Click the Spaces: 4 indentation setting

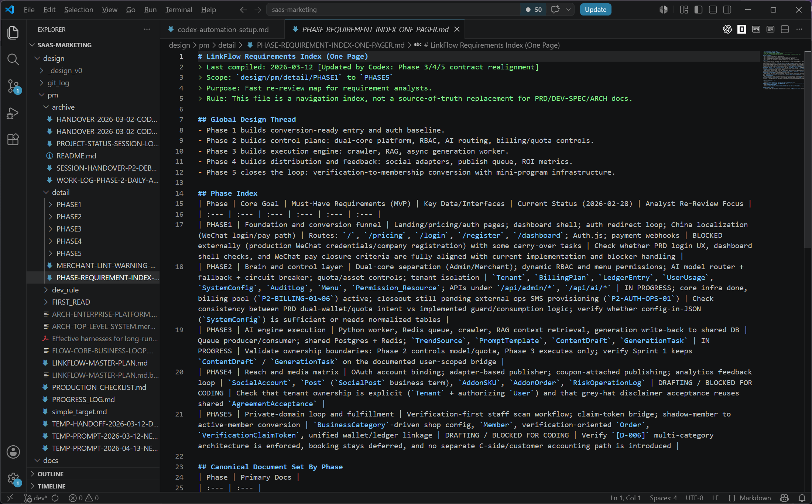pyautogui.click(x=663, y=498)
